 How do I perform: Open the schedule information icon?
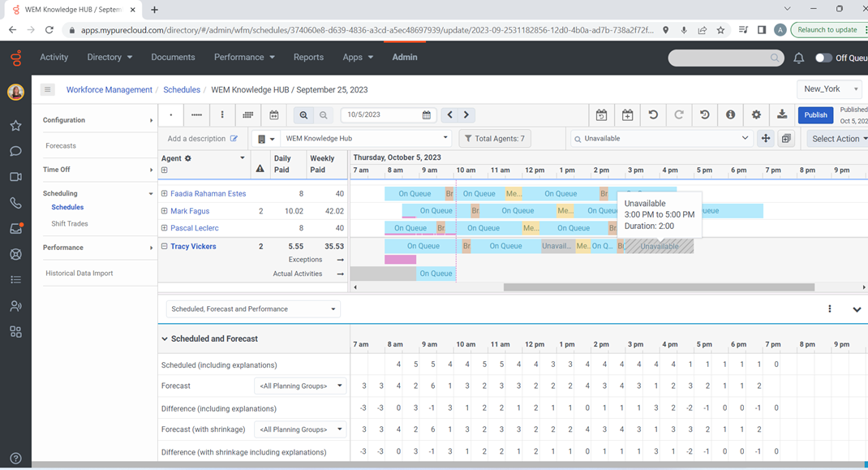[730, 115]
